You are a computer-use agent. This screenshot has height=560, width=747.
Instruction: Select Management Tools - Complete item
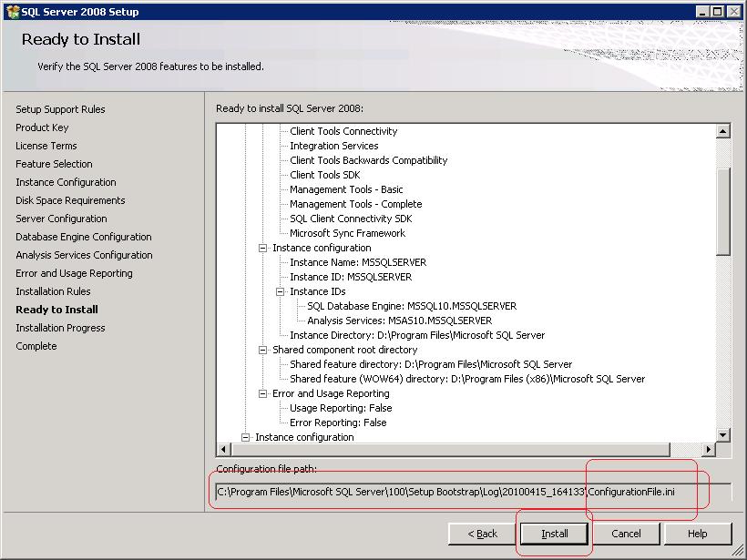pyautogui.click(x=356, y=204)
